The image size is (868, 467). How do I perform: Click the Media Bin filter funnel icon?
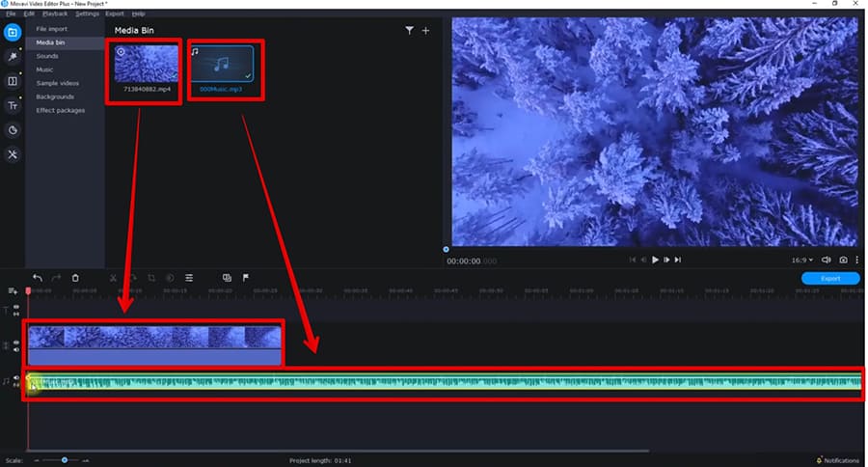(x=409, y=31)
